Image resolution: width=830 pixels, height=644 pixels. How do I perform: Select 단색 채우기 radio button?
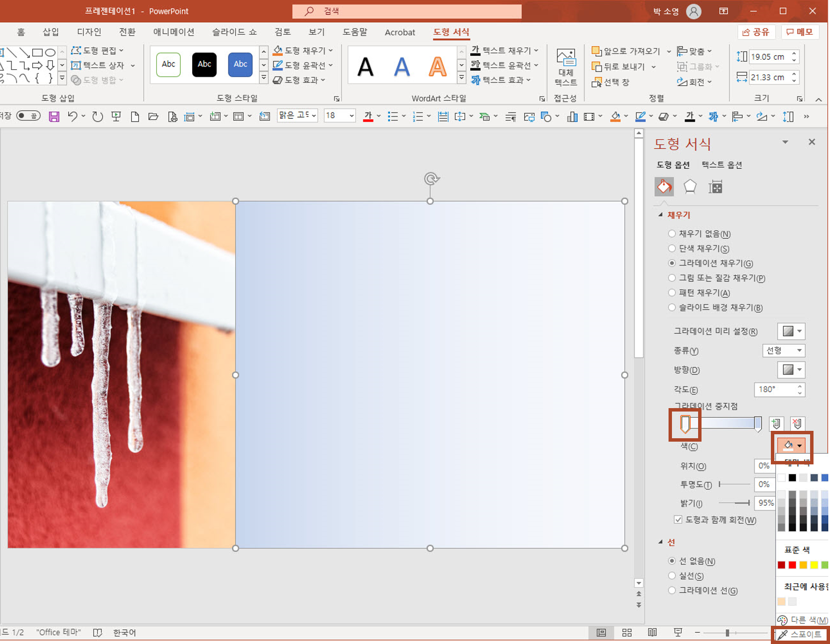coord(672,248)
